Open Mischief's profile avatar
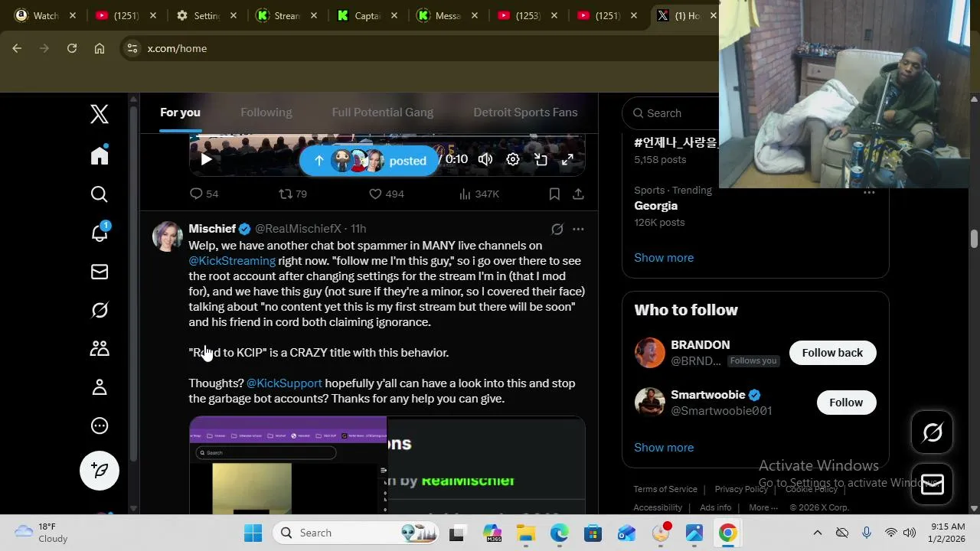Screen dimensions: 980x551 pos(168,236)
